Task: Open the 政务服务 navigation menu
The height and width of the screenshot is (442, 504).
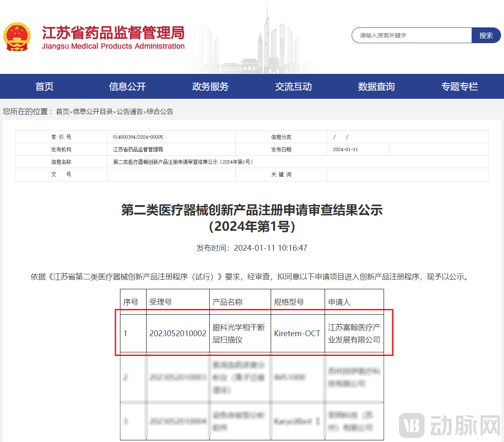Action: [210, 86]
